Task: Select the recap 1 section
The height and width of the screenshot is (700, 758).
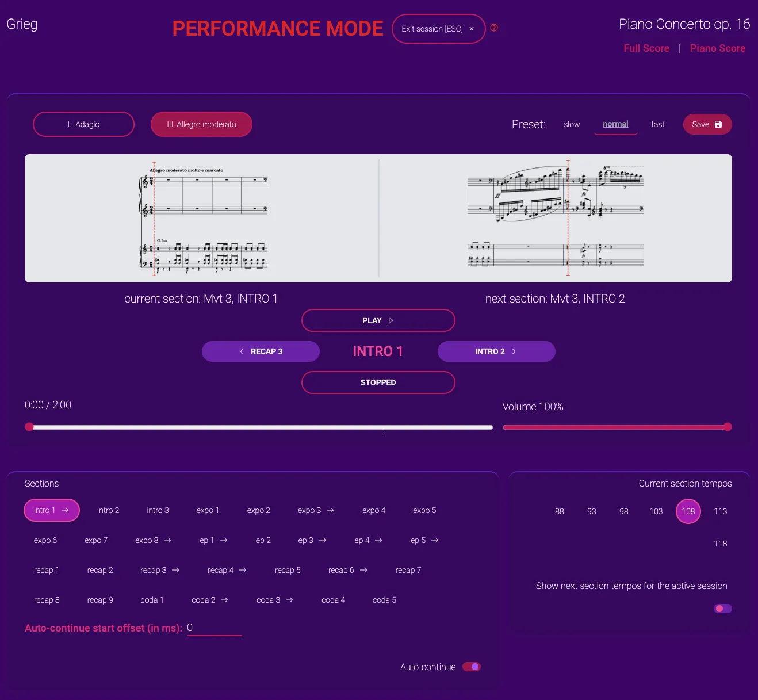Action: pos(47,570)
